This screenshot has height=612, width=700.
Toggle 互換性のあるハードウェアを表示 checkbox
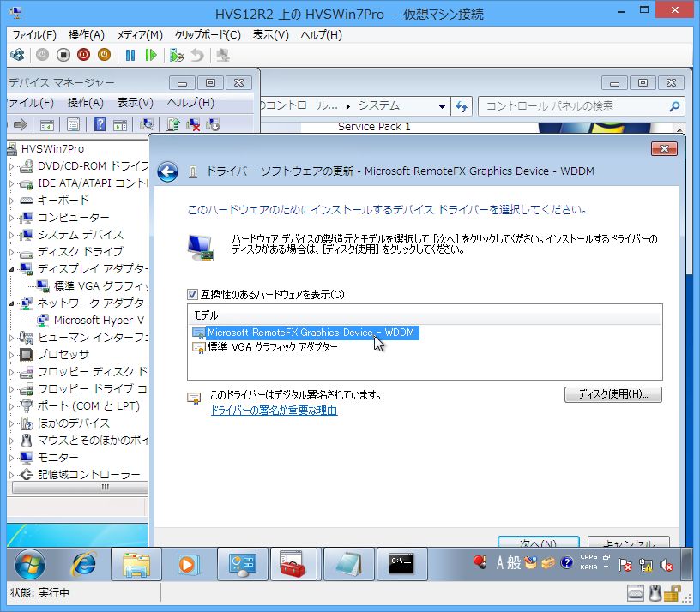tap(192, 294)
